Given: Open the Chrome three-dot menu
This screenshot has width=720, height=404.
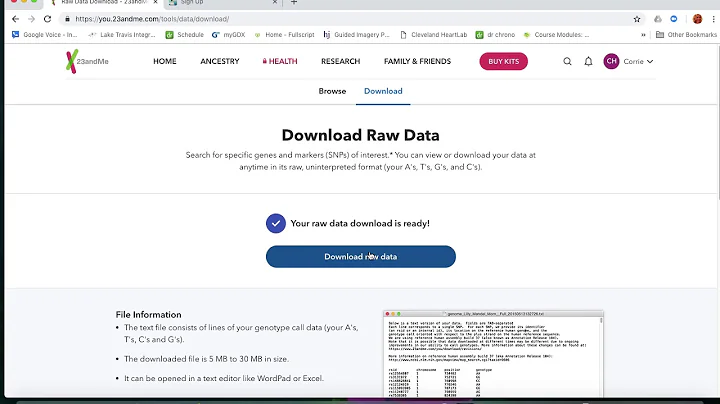Looking at the screenshot, I should (x=714, y=19).
